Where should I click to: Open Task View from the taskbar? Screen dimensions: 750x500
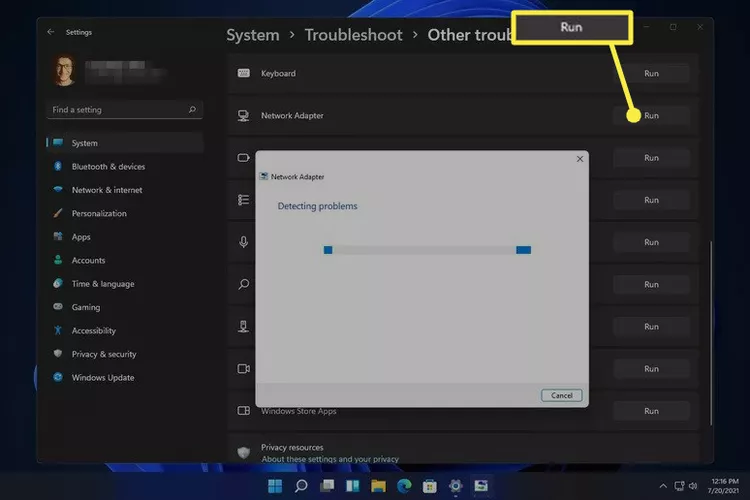(327, 486)
